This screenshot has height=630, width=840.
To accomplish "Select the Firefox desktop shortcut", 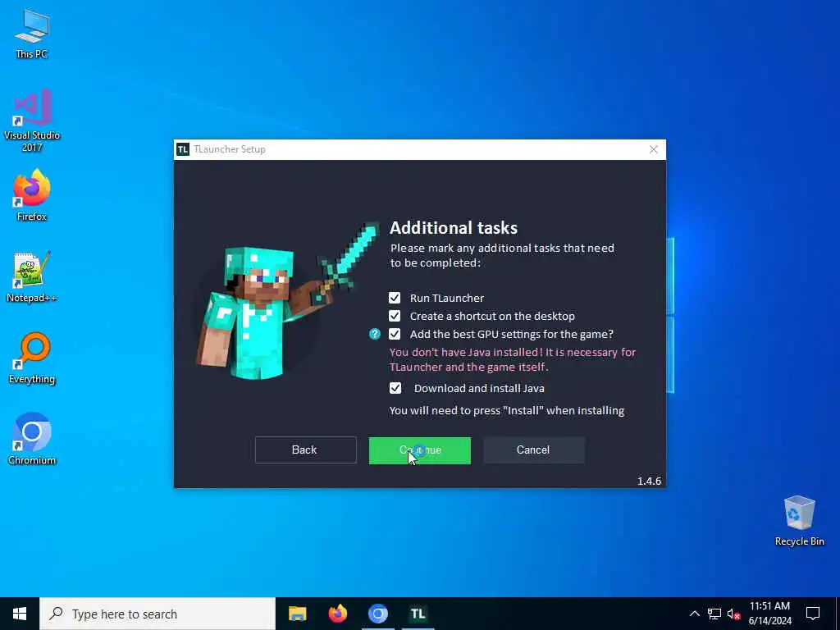I will pyautogui.click(x=32, y=195).
